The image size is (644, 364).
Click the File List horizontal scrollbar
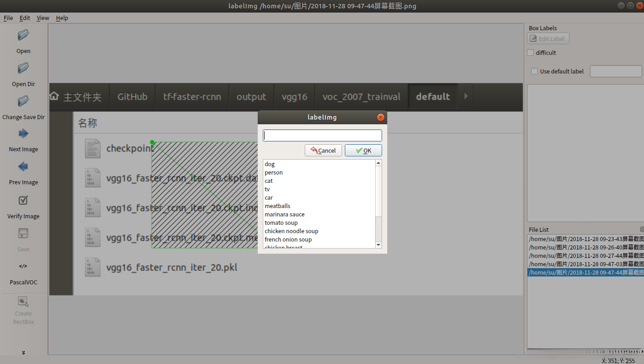click(586, 351)
